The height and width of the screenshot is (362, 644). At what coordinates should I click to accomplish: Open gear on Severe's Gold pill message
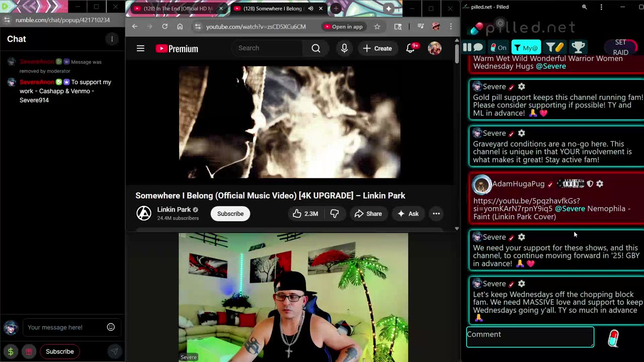(x=522, y=86)
